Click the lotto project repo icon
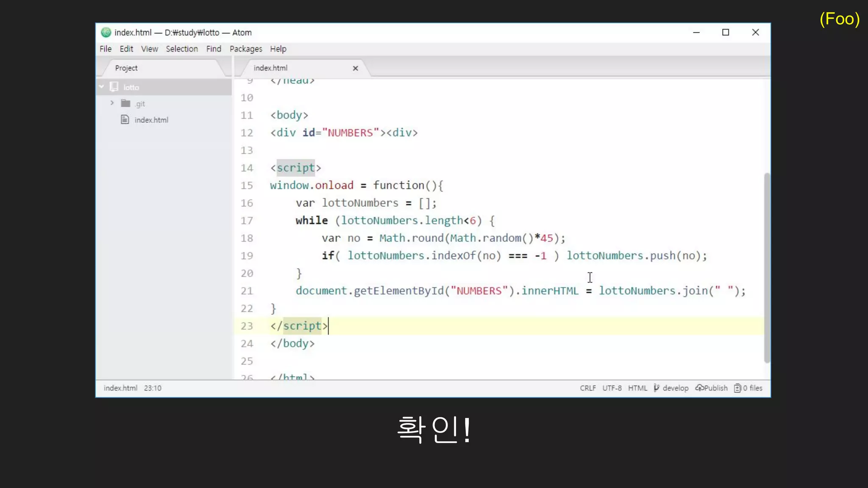Image resolution: width=868 pixels, height=488 pixels. pyautogui.click(x=114, y=87)
